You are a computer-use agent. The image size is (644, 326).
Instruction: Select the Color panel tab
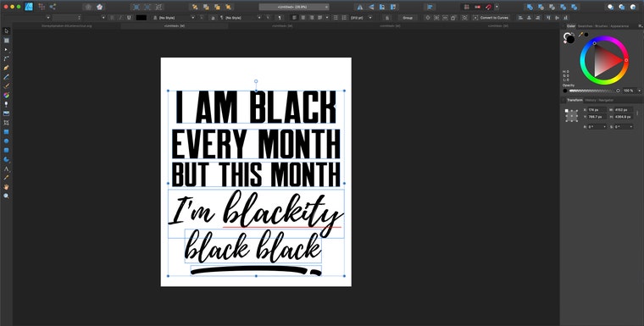tap(570, 26)
